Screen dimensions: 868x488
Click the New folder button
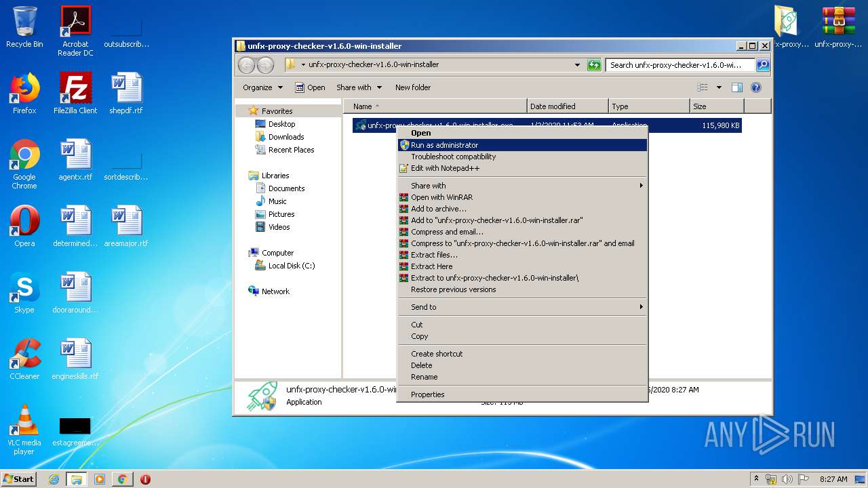tap(412, 87)
